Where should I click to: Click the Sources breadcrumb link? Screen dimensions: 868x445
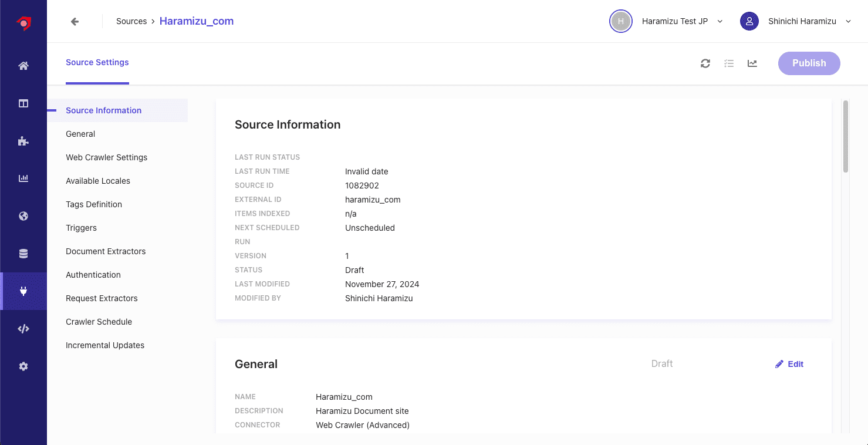click(131, 22)
